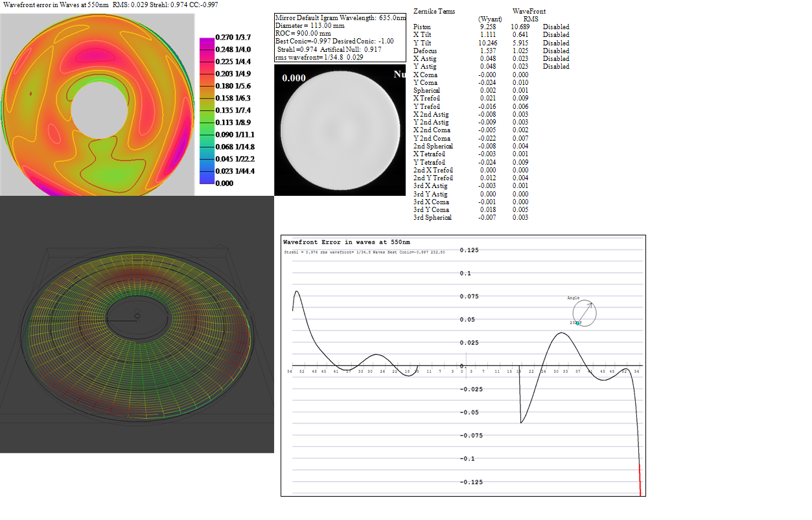Viewport: 812px width, 520px height.
Task: Click the red segment of the profile curve
Action: click(640, 480)
